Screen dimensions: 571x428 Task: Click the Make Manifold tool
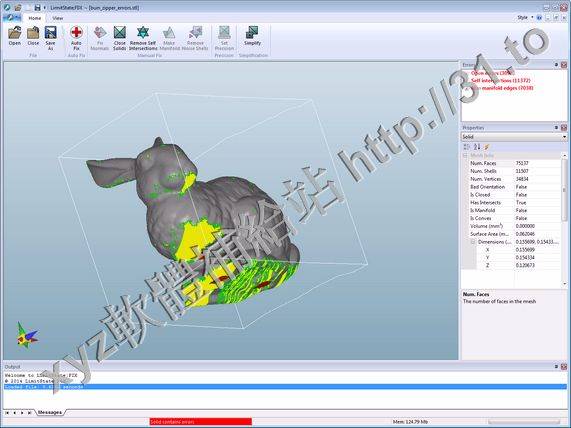pyautogui.click(x=169, y=38)
